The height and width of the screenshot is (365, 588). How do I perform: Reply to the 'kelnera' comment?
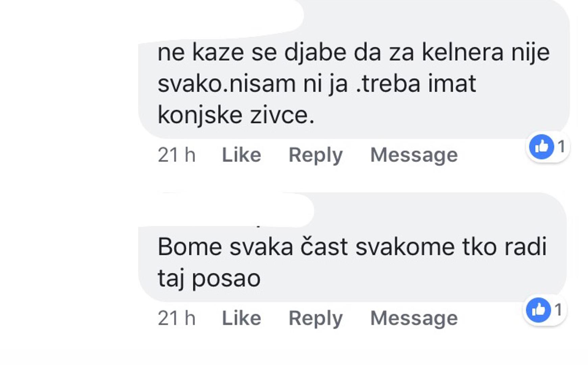coord(316,155)
